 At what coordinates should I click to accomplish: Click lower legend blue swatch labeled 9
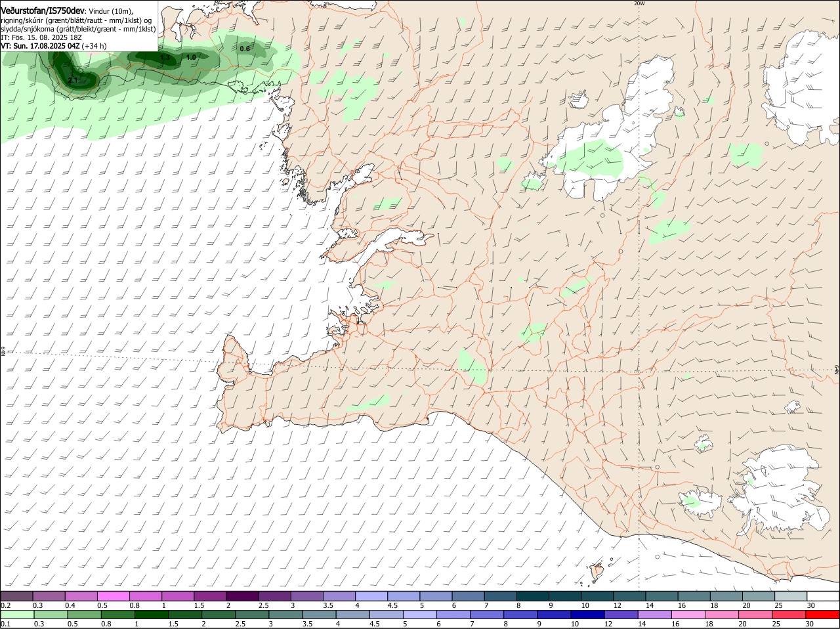(x=554, y=614)
